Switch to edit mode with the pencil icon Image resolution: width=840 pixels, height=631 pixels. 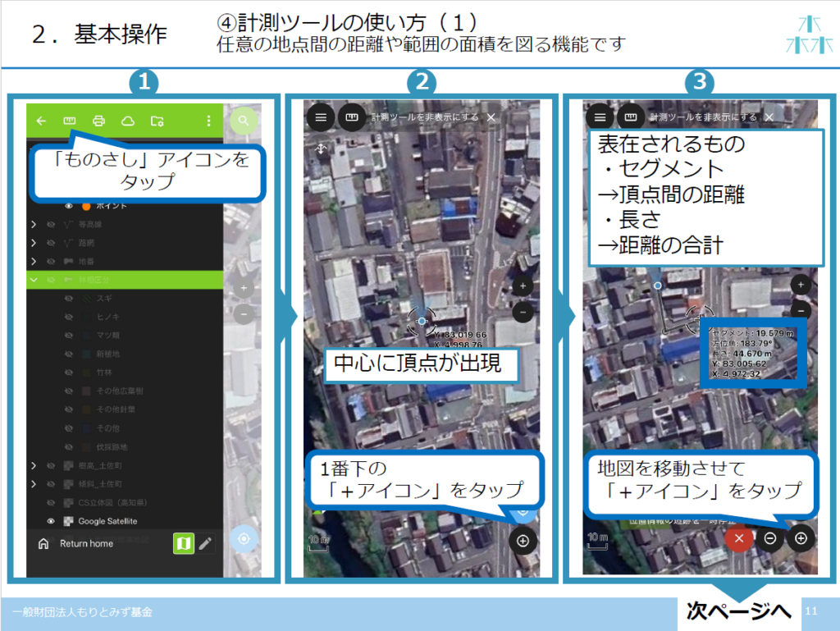tap(205, 543)
